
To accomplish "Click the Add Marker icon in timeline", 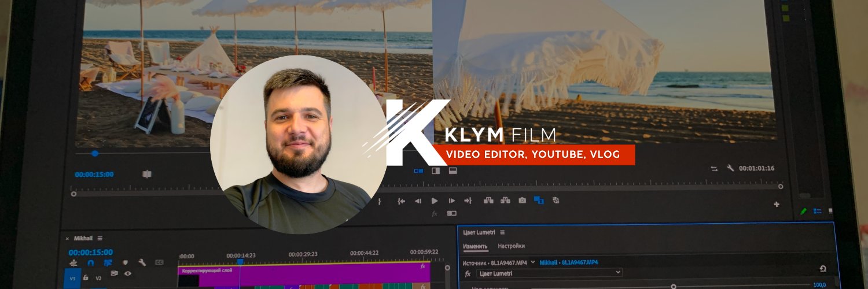I will click(125, 263).
